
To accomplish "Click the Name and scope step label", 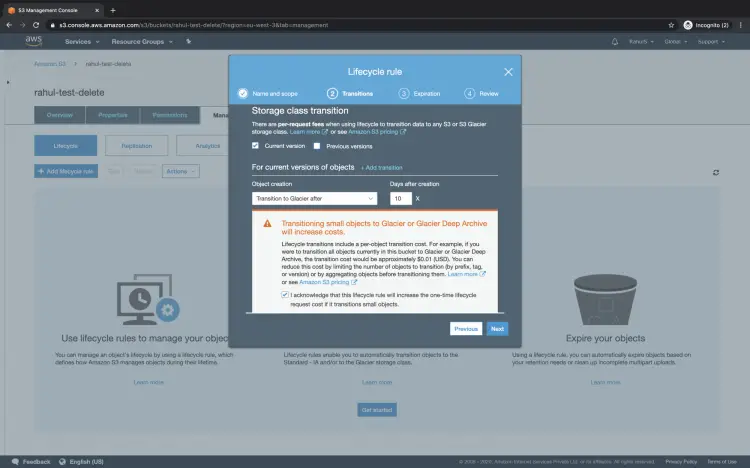I will tap(275, 94).
